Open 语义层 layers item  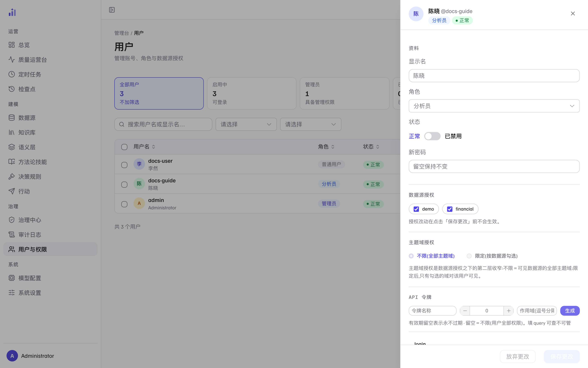(x=50, y=147)
